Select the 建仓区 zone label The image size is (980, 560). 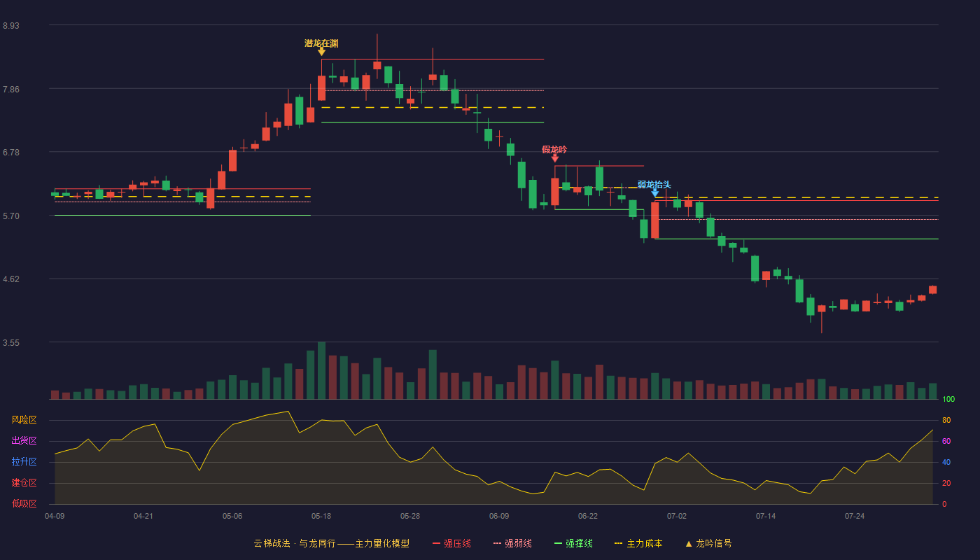pos(24,483)
